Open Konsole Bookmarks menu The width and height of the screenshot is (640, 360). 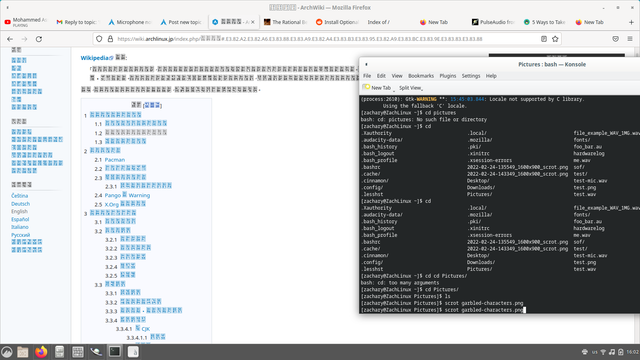pyautogui.click(x=421, y=76)
